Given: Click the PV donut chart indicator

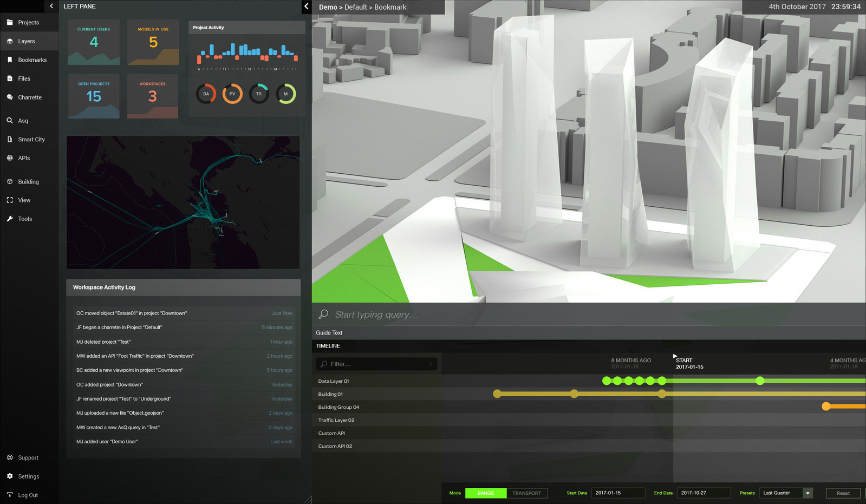Looking at the screenshot, I should click(232, 94).
